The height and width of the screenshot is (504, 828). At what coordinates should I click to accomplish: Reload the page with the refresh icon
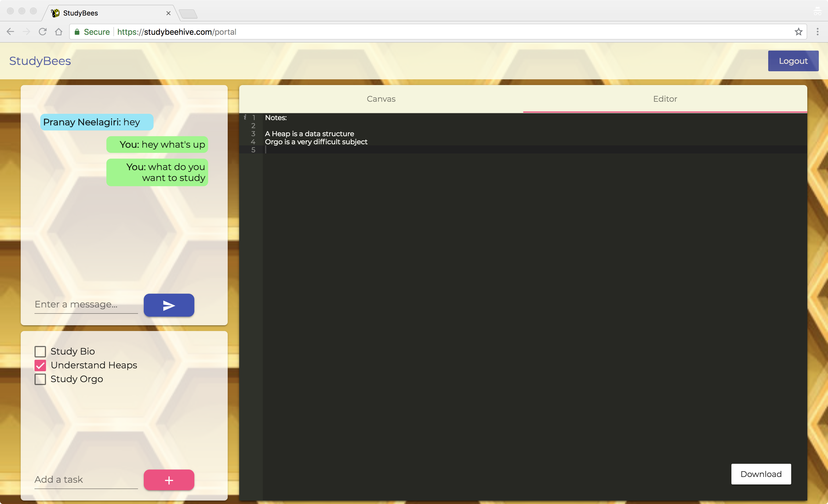[x=42, y=32]
